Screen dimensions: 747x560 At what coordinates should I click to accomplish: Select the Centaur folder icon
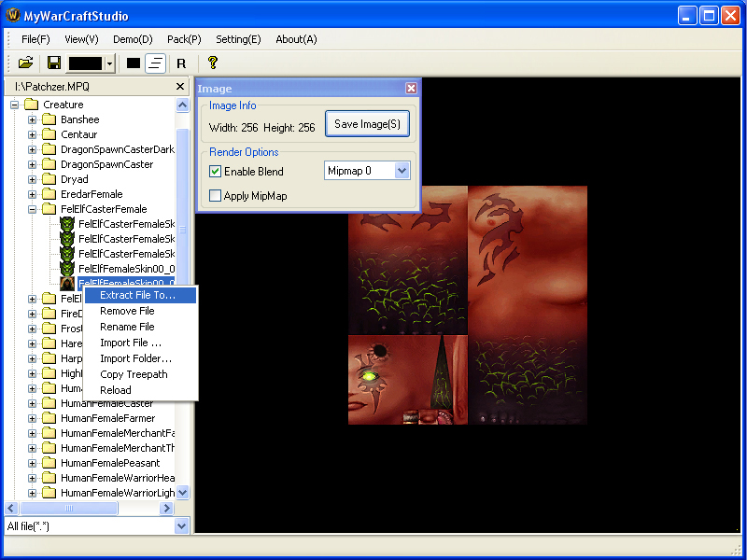tap(49, 134)
